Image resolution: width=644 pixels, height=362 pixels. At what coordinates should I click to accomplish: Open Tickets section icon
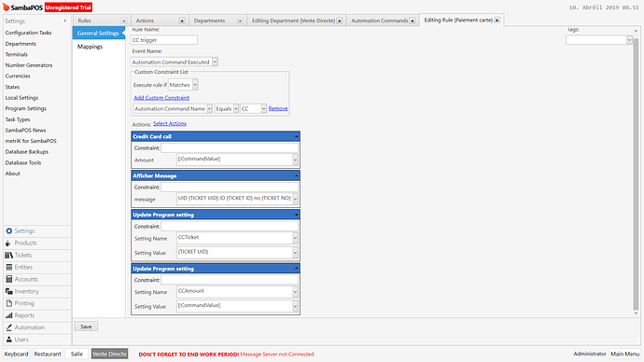click(x=9, y=256)
